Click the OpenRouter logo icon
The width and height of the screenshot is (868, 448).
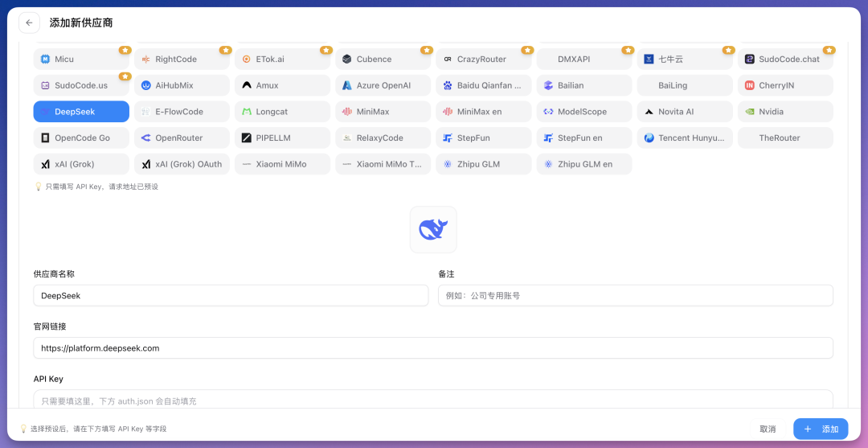[x=145, y=138]
